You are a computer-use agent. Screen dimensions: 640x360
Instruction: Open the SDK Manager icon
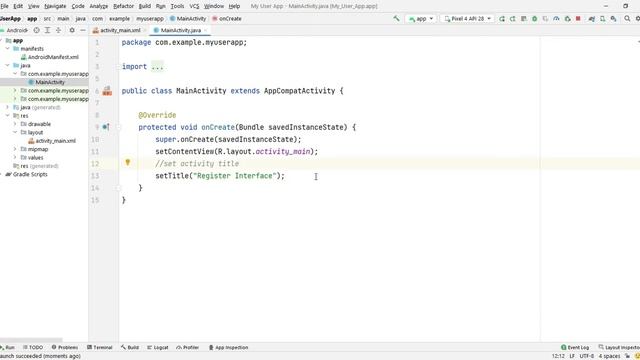tap(613, 19)
